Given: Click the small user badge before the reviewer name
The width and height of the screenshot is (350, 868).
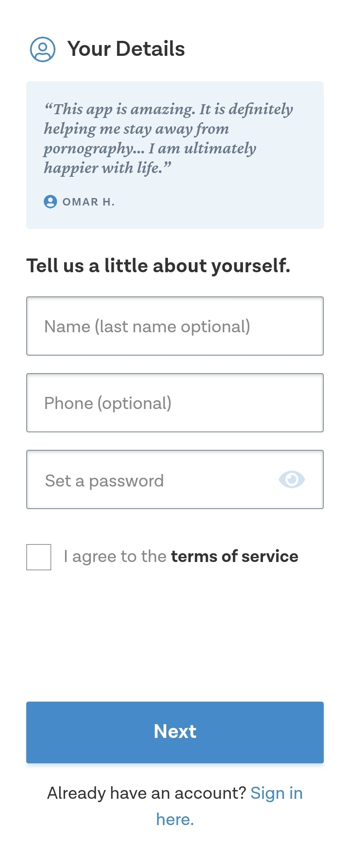Looking at the screenshot, I should click(51, 202).
